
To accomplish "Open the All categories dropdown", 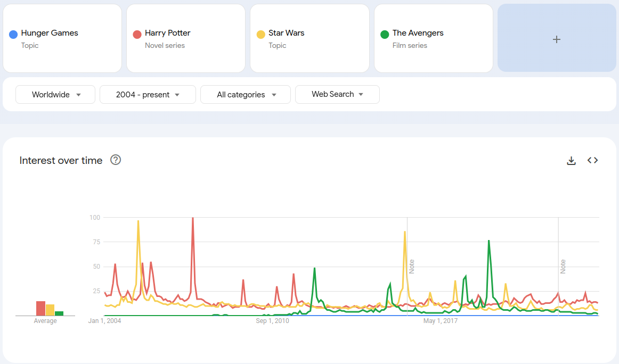I will [x=246, y=95].
